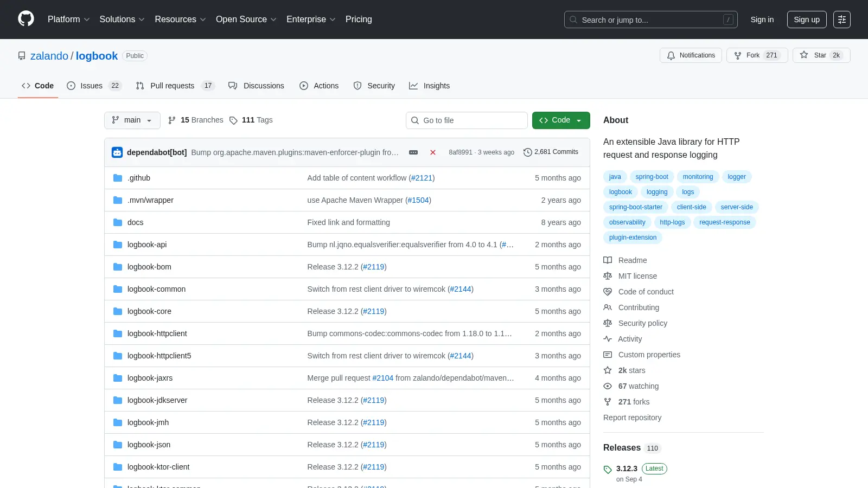
Task: Open dependabot[bot] avatar
Action: [117, 152]
